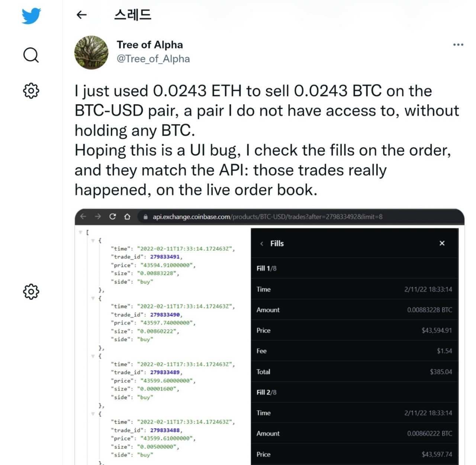Collapse the root JSON array triangle
Screen dimensions: 476x465
(80, 232)
